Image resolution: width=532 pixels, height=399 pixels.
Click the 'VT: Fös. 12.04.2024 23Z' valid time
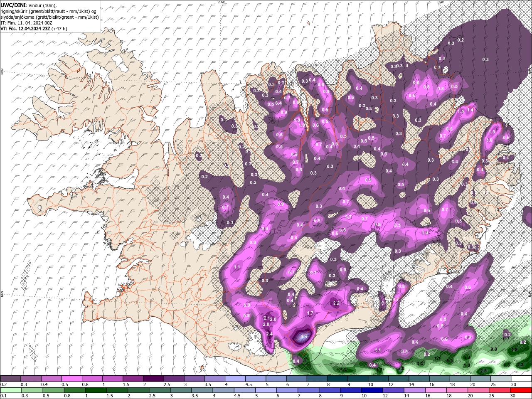click(x=26, y=29)
